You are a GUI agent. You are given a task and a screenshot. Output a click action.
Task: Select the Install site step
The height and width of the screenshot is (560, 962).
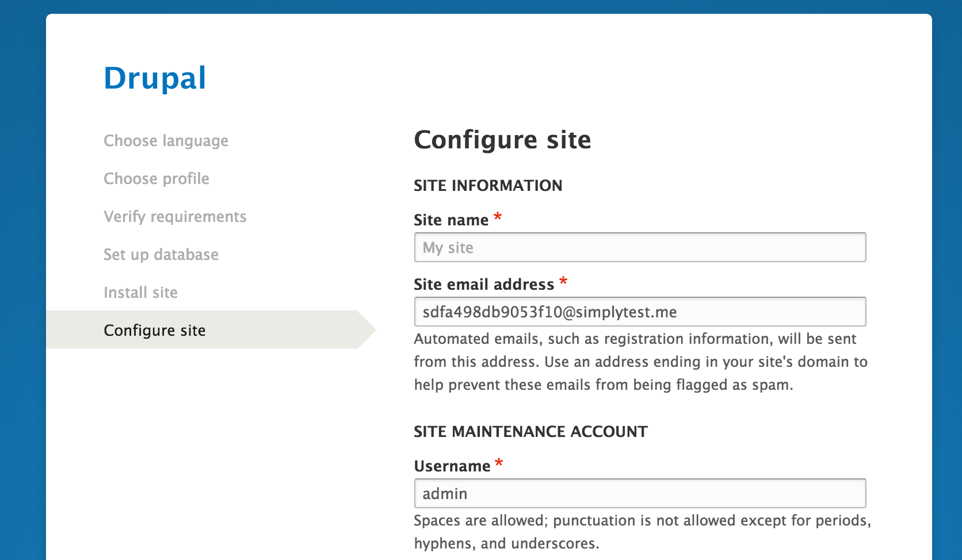(140, 293)
